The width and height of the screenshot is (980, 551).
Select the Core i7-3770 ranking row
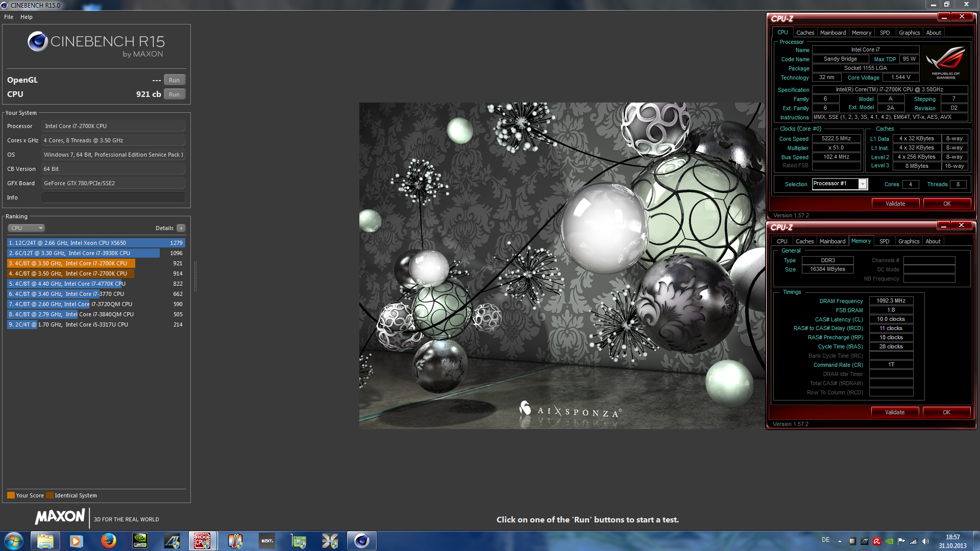(96, 294)
